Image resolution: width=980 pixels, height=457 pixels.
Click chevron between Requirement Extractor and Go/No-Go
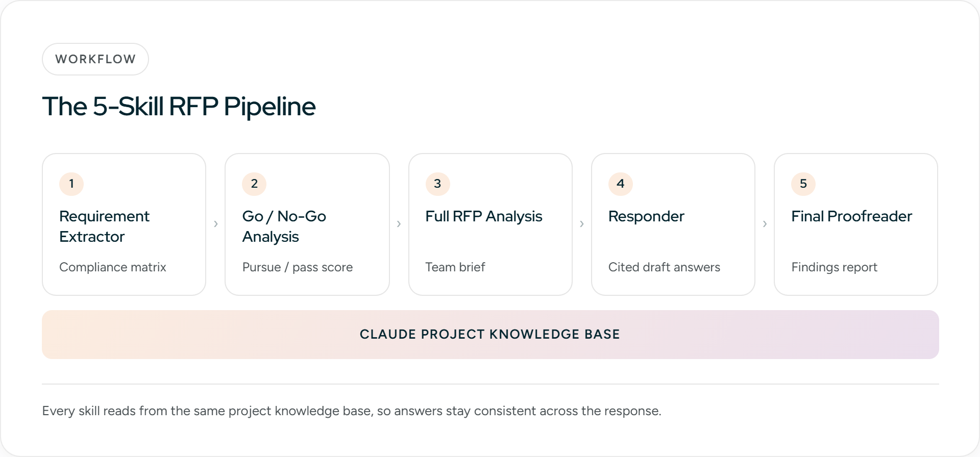tap(216, 224)
